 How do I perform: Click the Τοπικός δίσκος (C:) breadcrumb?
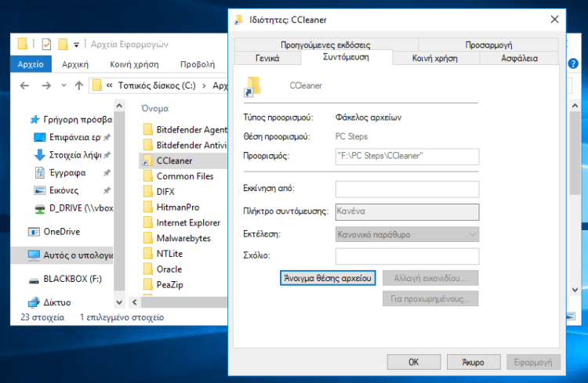click(x=157, y=85)
